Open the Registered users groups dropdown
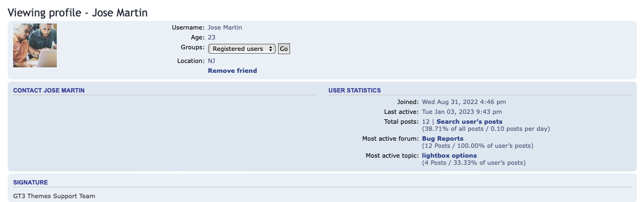Image resolution: width=644 pixels, height=202 pixels. pyautogui.click(x=242, y=49)
